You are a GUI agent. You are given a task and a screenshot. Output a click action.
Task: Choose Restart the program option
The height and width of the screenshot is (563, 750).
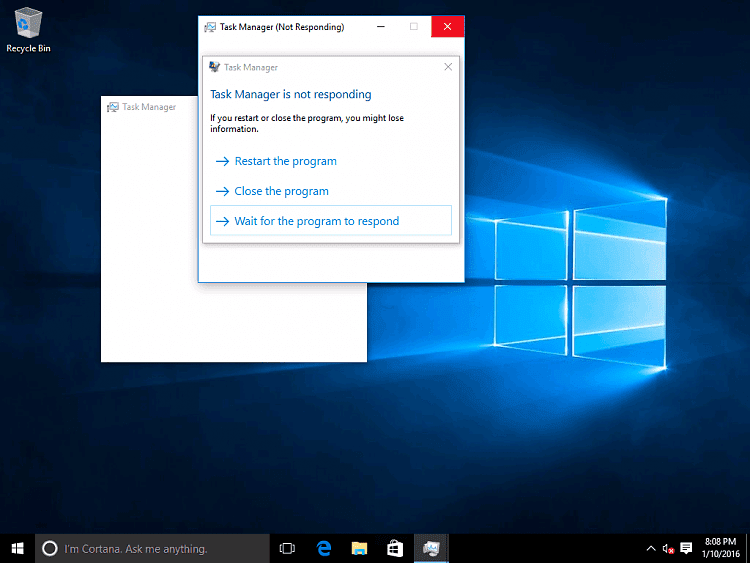click(331, 161)
